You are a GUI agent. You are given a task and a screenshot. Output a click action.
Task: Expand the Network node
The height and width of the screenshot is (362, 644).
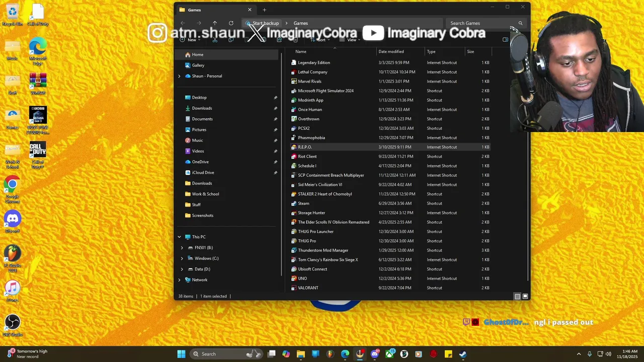[179, 280]
